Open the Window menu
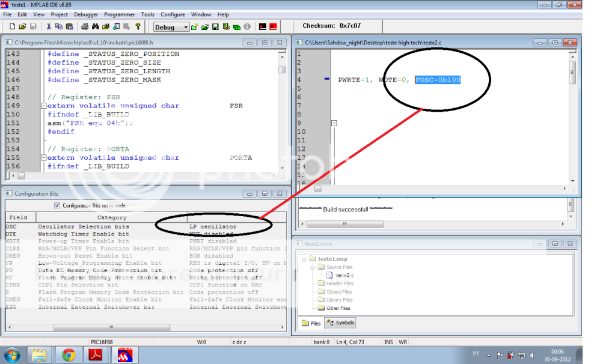The image size is (615, 364). (201, 14)
